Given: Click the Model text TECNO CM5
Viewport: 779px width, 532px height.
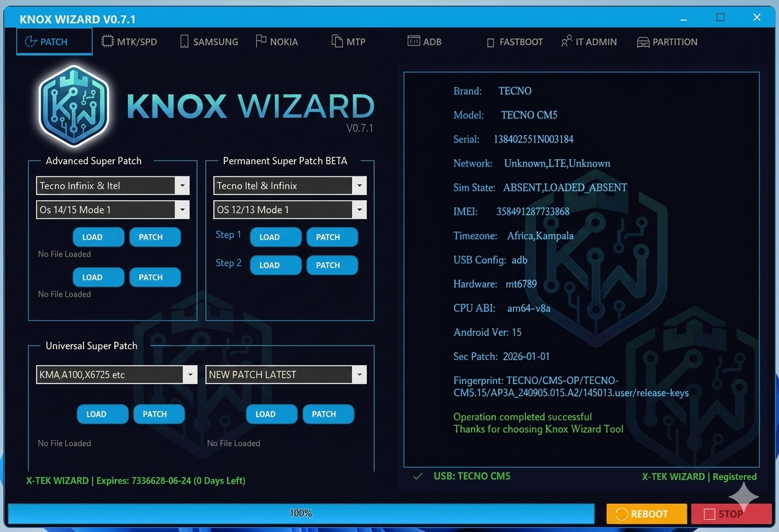Looking at the screenshot, I should tap(529, 115).
